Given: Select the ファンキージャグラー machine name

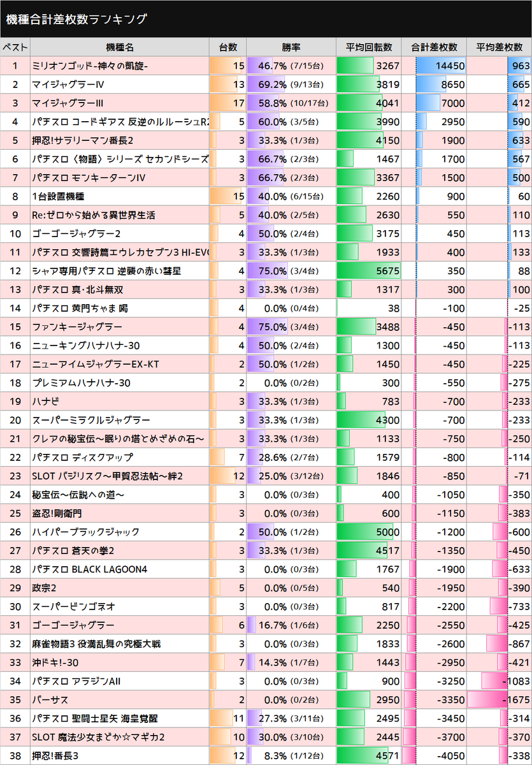Looking at the screenshot, I should (77, 327).
